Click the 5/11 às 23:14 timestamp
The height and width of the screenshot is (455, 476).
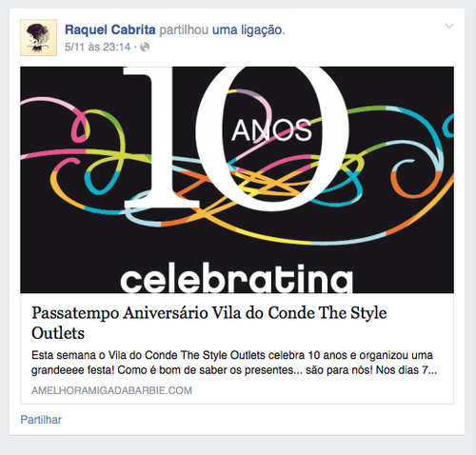[97, 48]
